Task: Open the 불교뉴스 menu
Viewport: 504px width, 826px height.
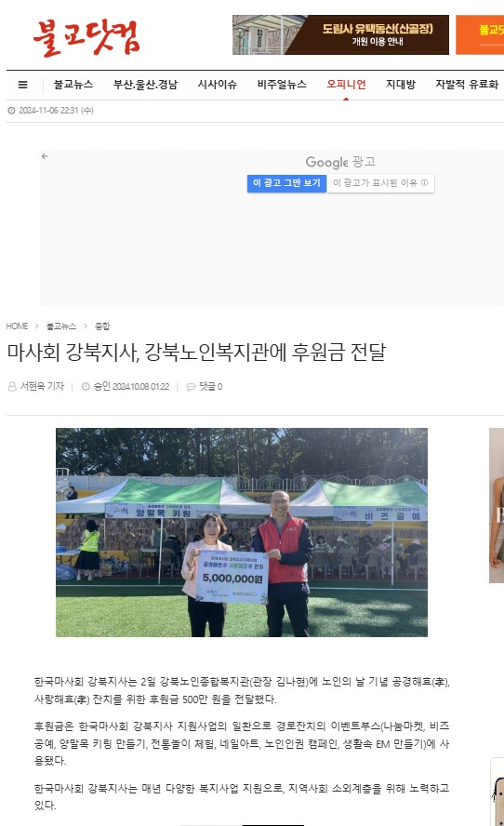Action: [x=73, y=85]
